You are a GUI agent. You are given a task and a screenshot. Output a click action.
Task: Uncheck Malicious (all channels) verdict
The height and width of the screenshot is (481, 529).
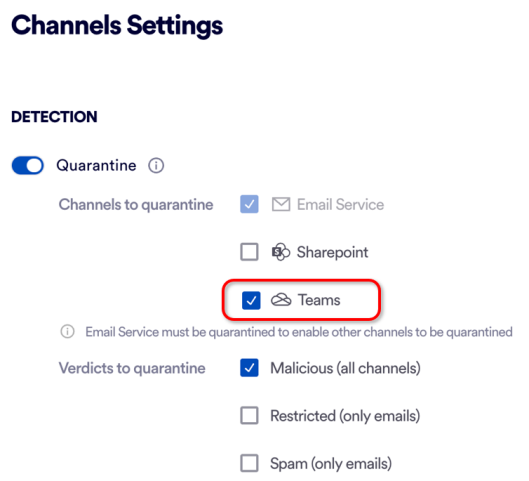click(x=249, y=368)
